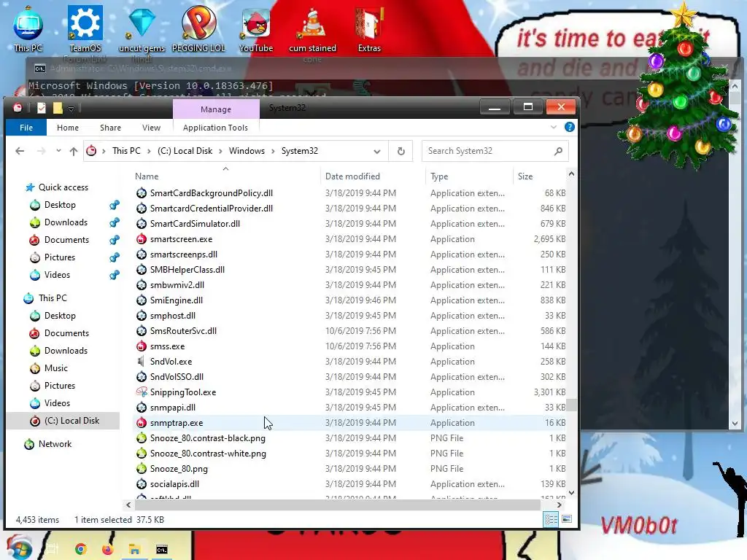The width and height of the screenshot is (747, 560).
Task: Open the address bar history dropdown
Action: [x=377, y=152]
